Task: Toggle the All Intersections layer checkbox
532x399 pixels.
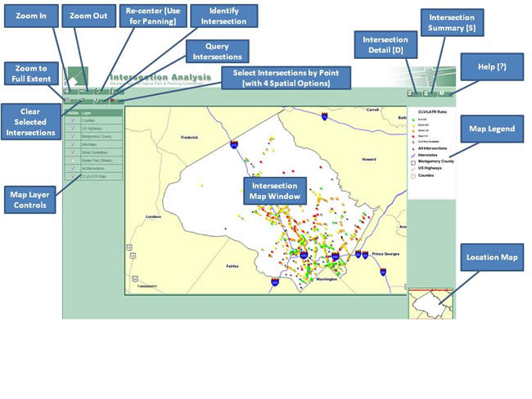Action: tap(73, 169)
